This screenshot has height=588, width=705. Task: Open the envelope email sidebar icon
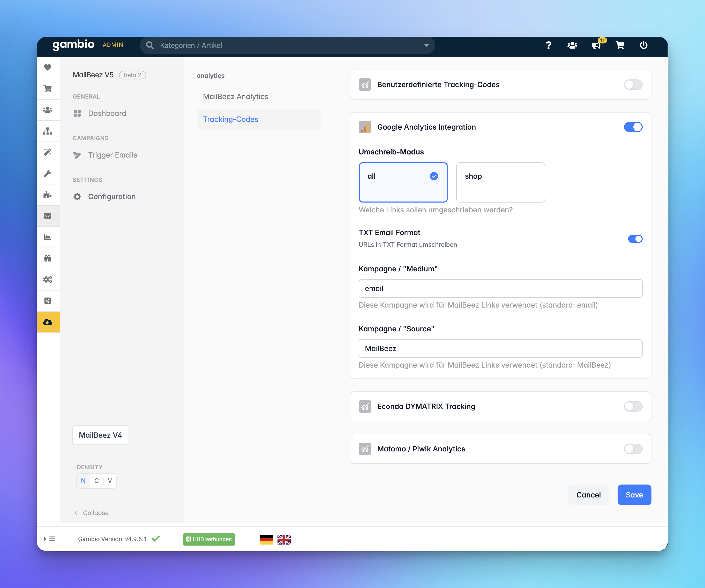click(x=48, y=216)
